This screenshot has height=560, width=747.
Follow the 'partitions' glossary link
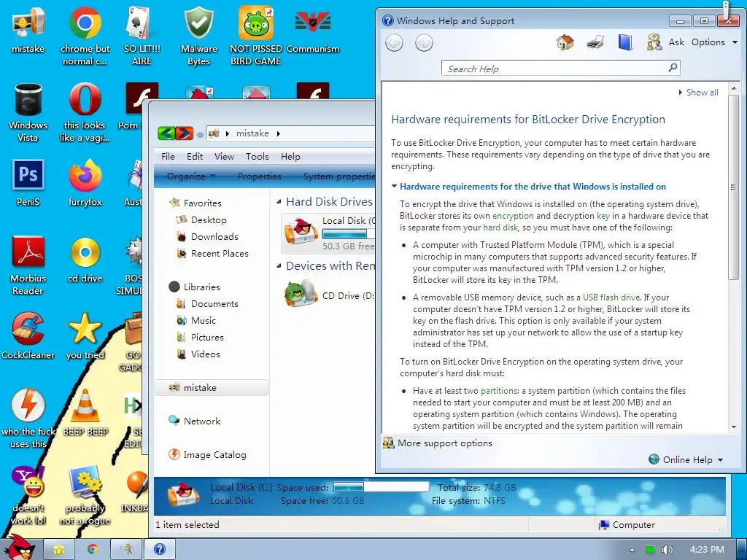[x=499, y=391]
